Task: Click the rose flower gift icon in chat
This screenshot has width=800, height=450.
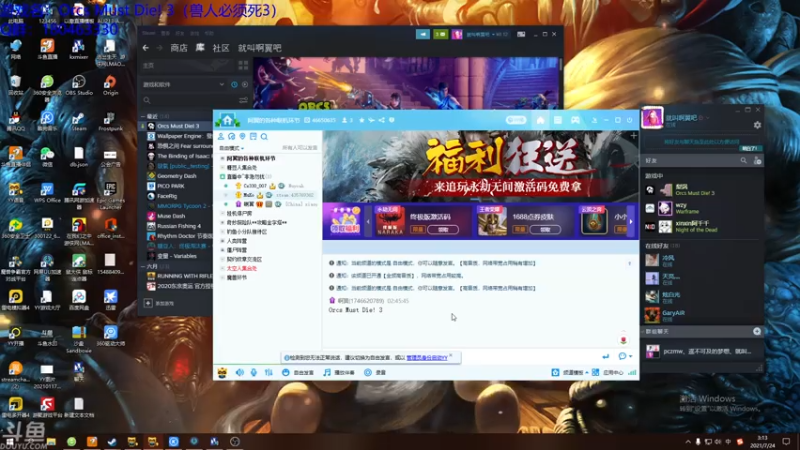Action: pyautogui.click(x=623, y=340)
